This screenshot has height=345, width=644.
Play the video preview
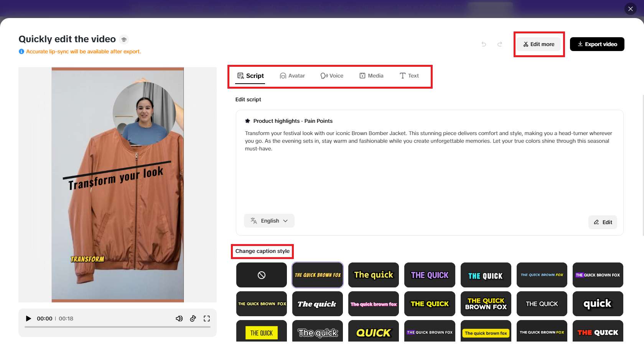pos(28,319)
